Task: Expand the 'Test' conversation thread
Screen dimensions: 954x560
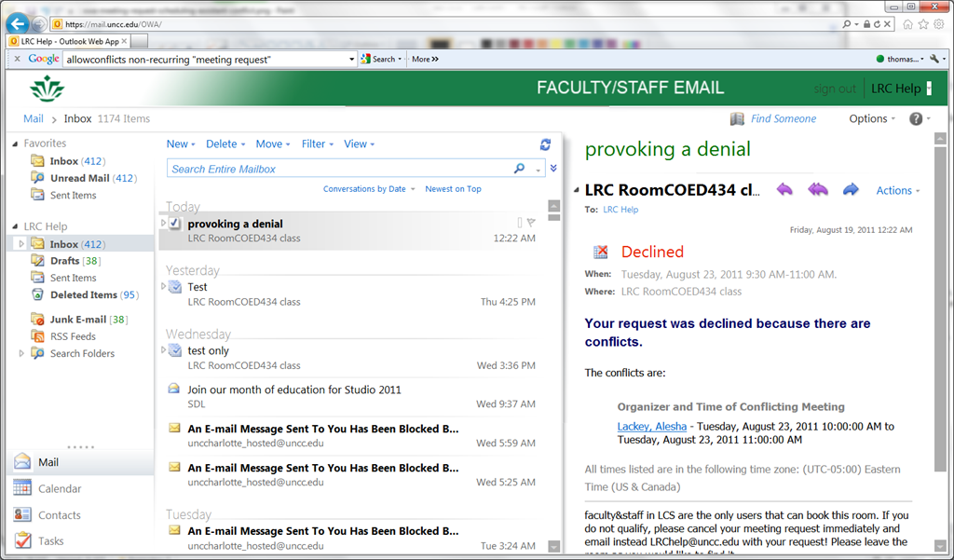Action: coord(163,286)
